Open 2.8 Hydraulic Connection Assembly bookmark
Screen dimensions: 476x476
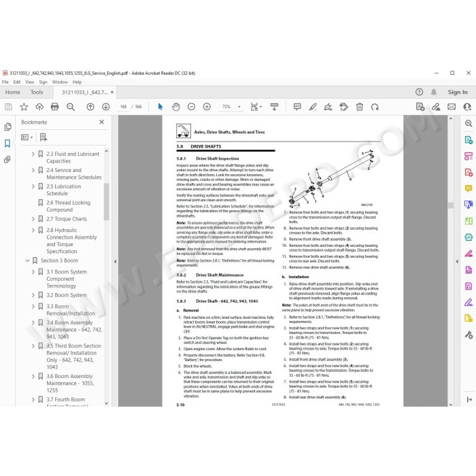[x=71, y=241]
